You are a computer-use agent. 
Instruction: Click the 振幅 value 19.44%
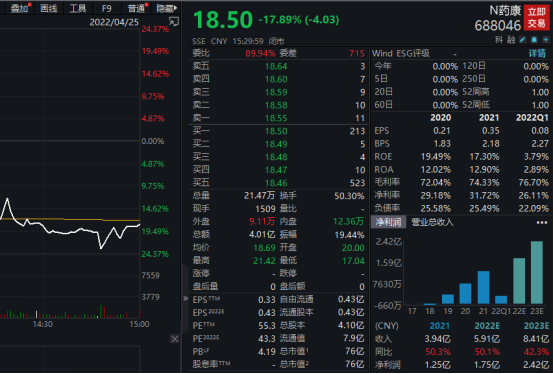click(x=350, y=235)
